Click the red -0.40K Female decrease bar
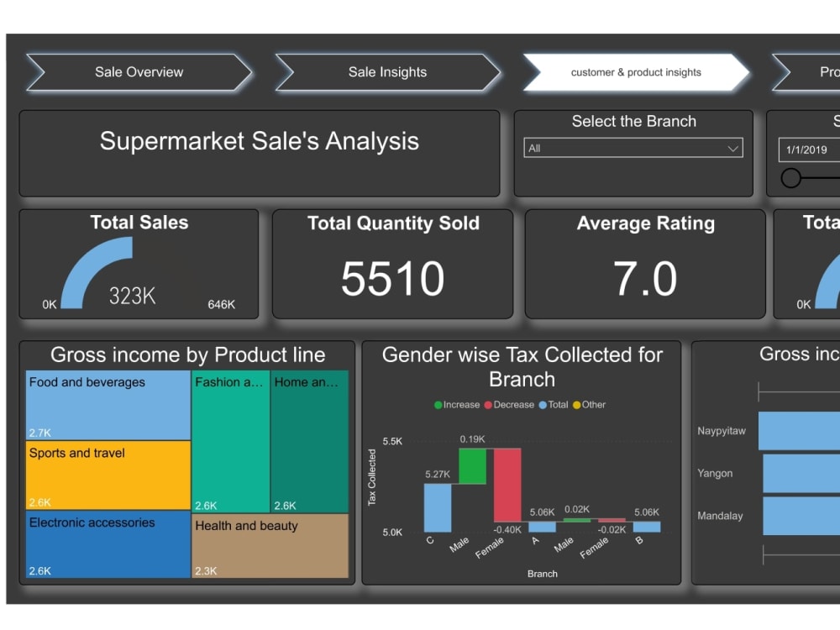This screenshot has height=630, width=840. coord(507,485)
